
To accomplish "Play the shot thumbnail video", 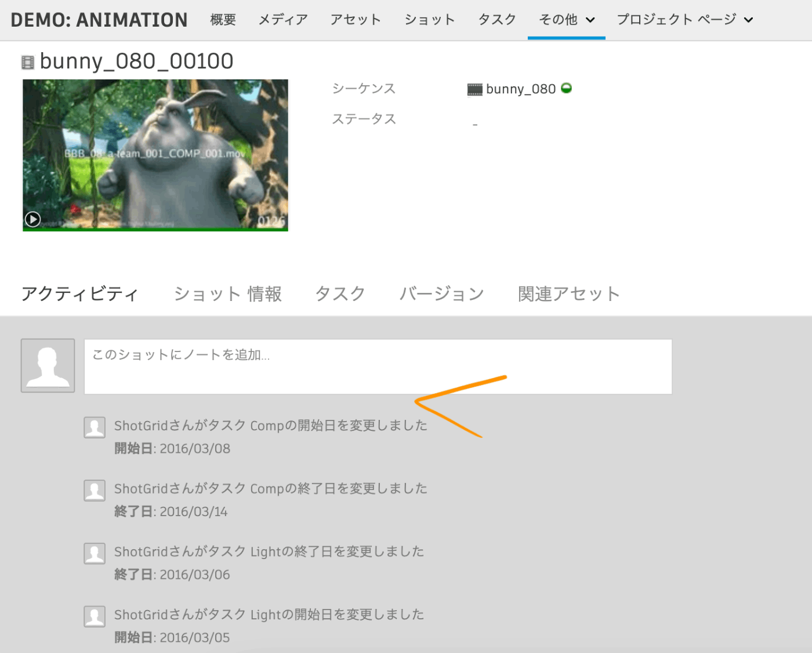I will click(32, 219).
